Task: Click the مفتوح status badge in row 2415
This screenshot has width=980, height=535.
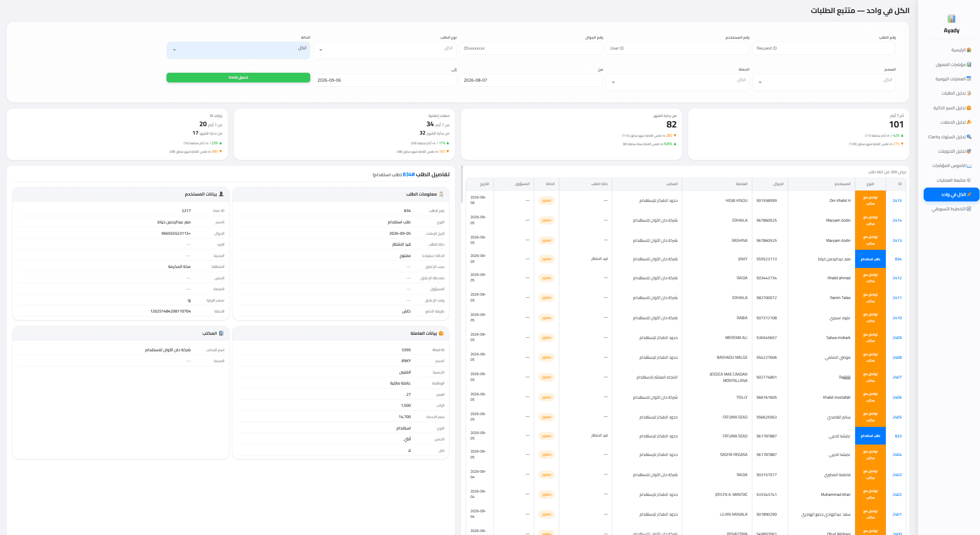Action: 546,201
